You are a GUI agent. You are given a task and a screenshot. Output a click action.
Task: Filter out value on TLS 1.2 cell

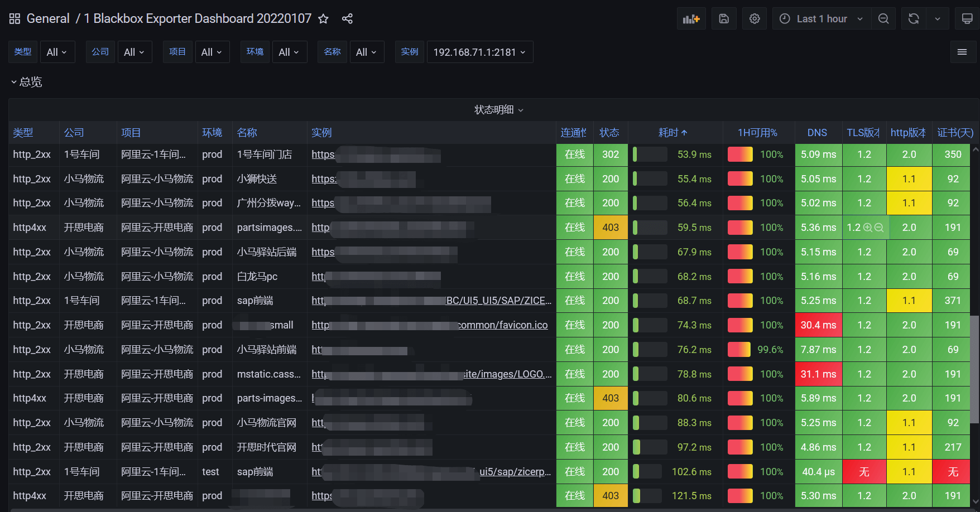coord(879,228)
